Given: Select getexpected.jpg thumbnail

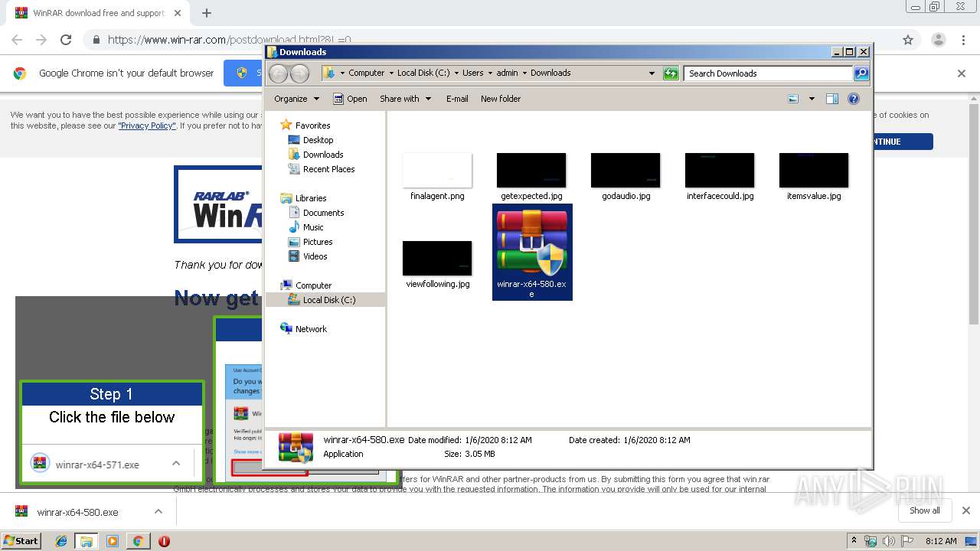Looking at the screenshot, I should 531,170.
